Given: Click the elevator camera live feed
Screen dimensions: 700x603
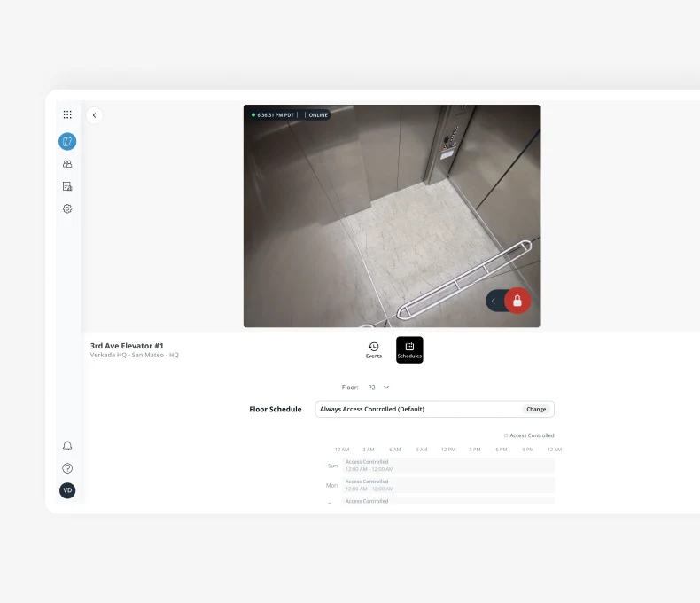Looking at the screenshot, I should click(392, 215).
